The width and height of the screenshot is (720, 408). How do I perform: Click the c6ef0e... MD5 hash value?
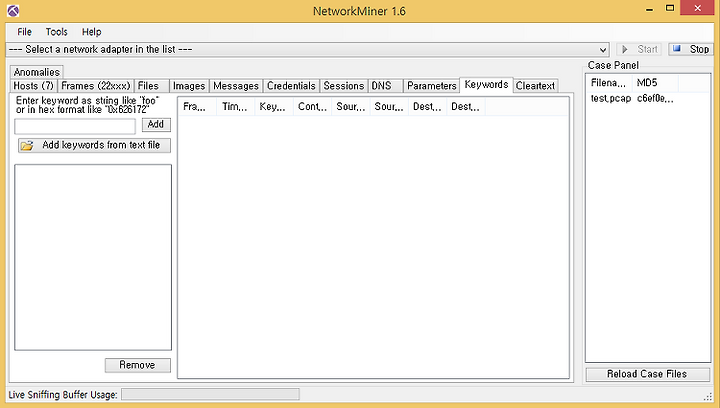[655, 99]
